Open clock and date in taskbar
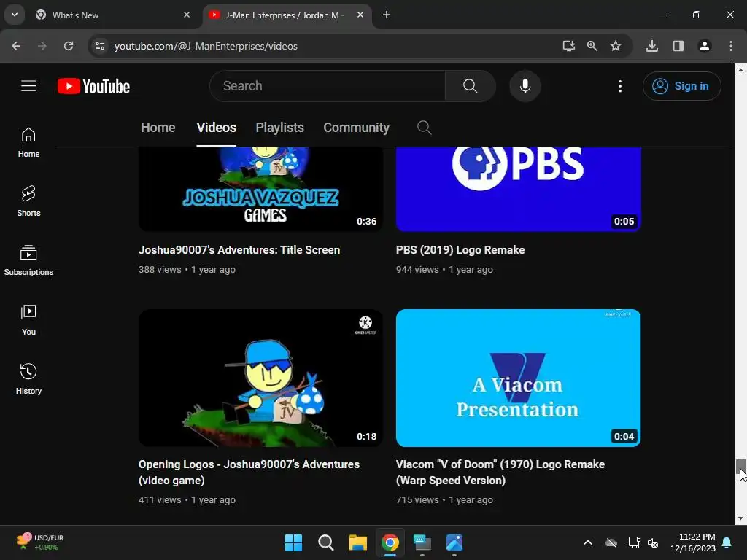The width and height of the screenshot is (747, 560). coord(693,542)
